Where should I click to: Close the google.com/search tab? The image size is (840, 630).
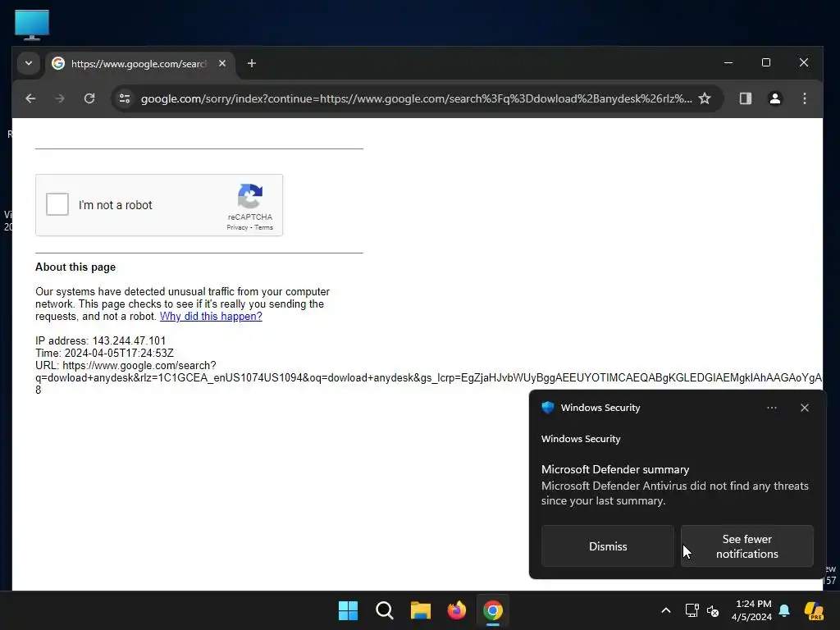[222, 63]
